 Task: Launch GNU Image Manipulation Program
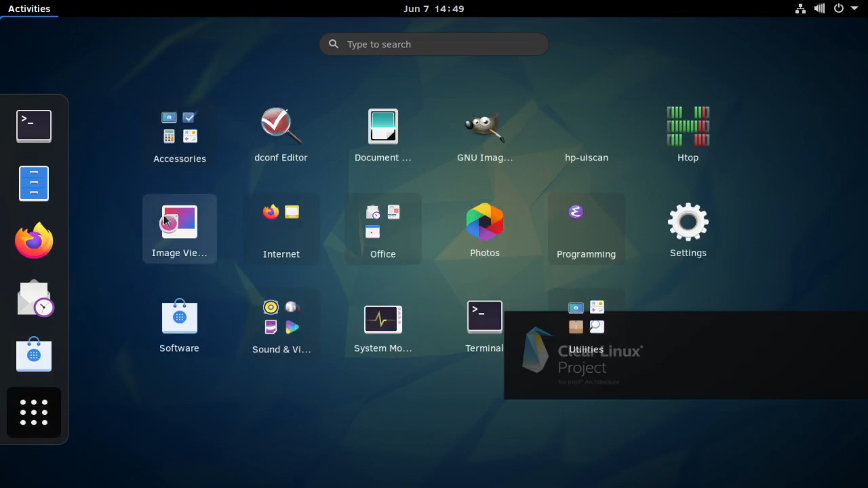484,136
